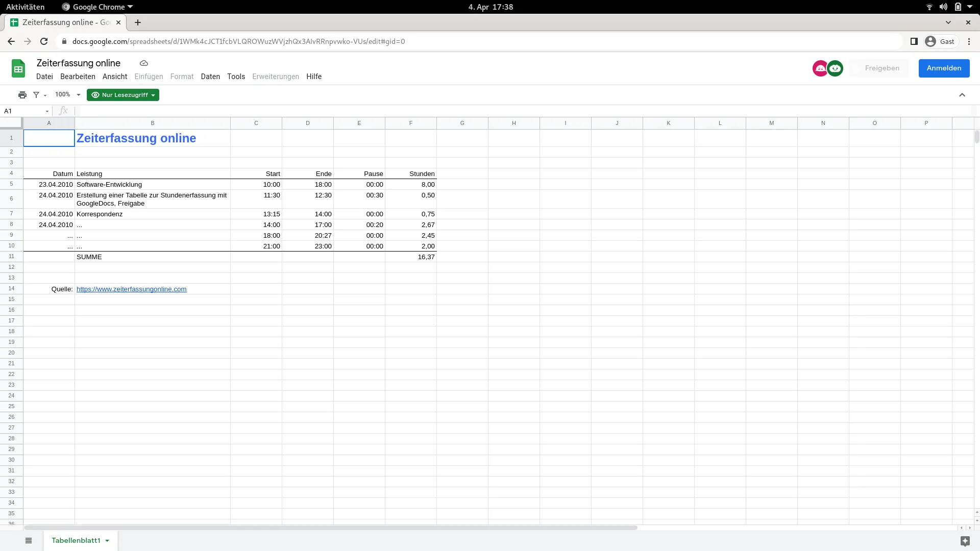Open the Nur Lesezugriff view-only dropdown
Image resolution: width=980 pixels, height=551 pixels.
point(123,95)
